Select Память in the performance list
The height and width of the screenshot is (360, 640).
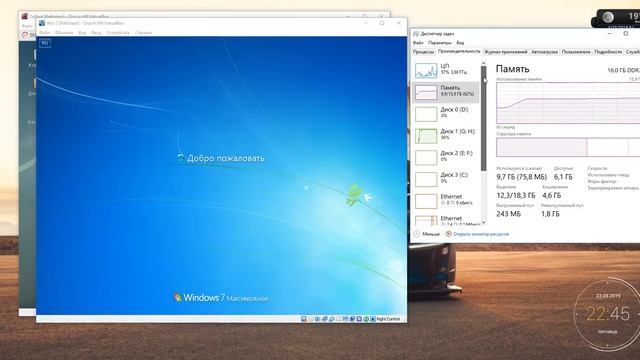pos(446,92)
